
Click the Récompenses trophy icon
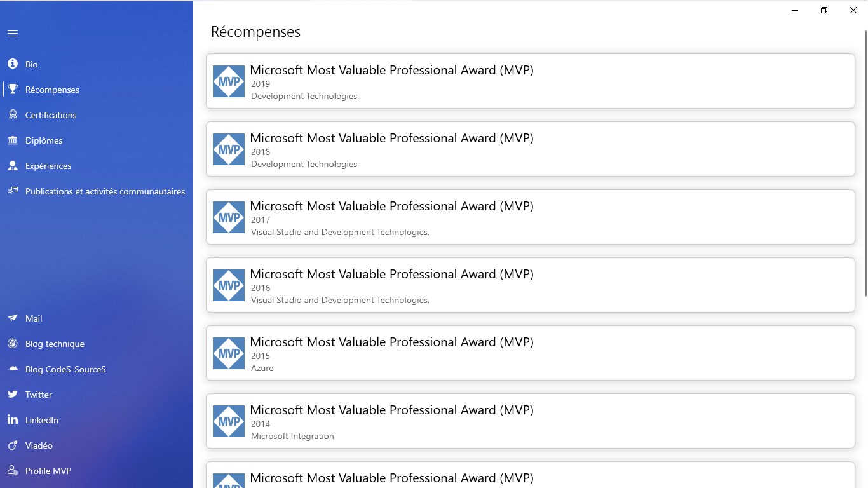(x=13, y=90)
